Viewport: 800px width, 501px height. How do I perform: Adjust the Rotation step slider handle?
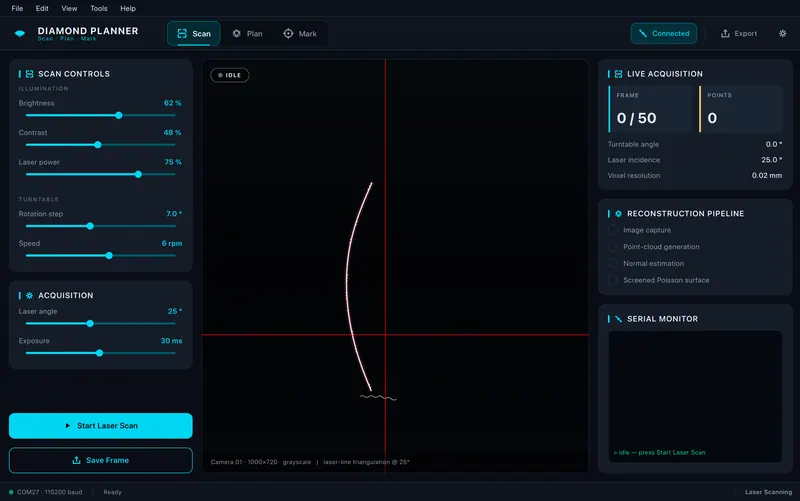click(90, 226)
